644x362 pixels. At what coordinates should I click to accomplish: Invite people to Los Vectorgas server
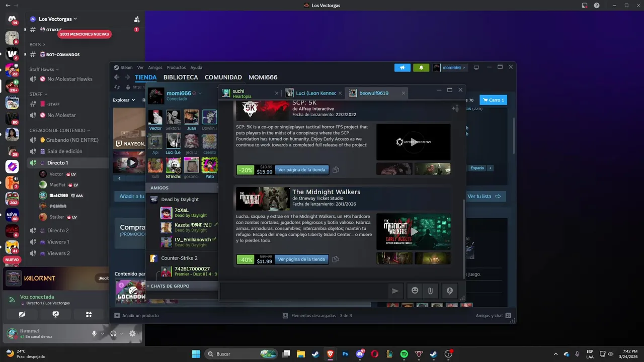point(137,19)
